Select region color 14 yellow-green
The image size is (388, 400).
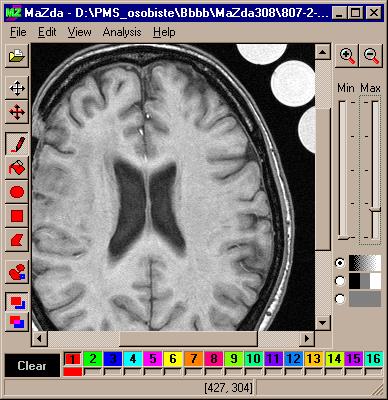tap(334, 359)
